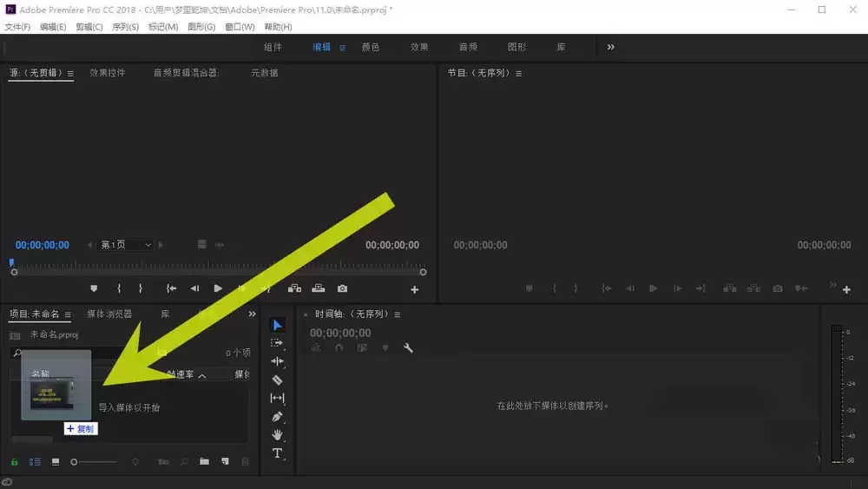Open the 文件(F) menu
Image resolution: width=868 pixels, height=489 pixels.
(x=17, y=27)
